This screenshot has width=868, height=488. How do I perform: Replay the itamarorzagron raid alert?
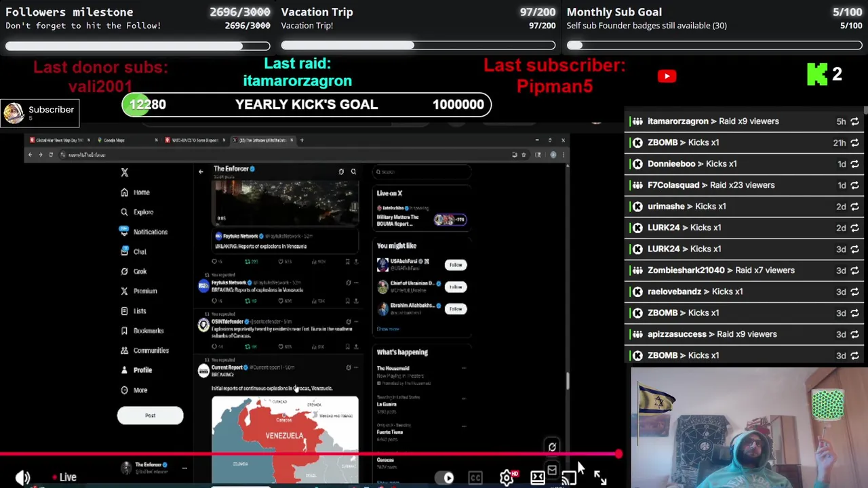[854, 121]
